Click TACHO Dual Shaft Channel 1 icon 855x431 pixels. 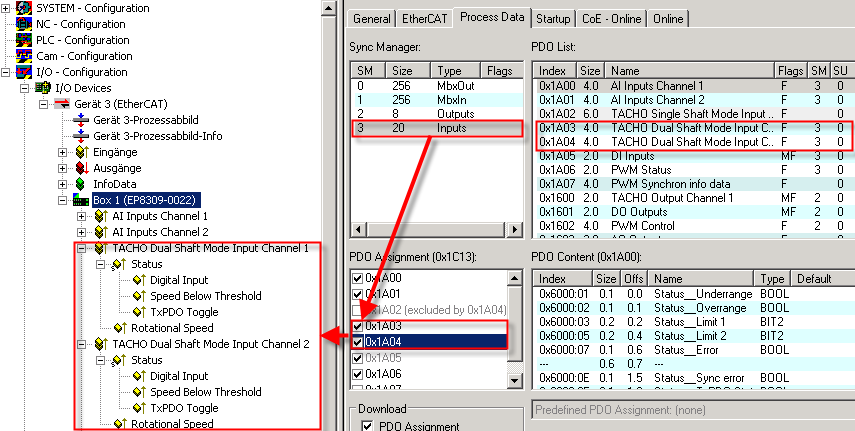point(101,248)
